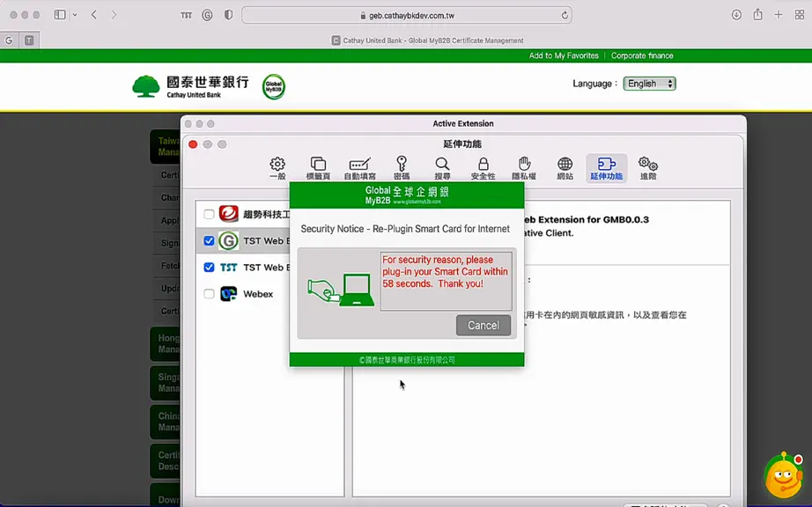812x507 pixels.
Task: Select the Cathay United Bank Certificate Management tab
Action: click(x=427, y=40)
